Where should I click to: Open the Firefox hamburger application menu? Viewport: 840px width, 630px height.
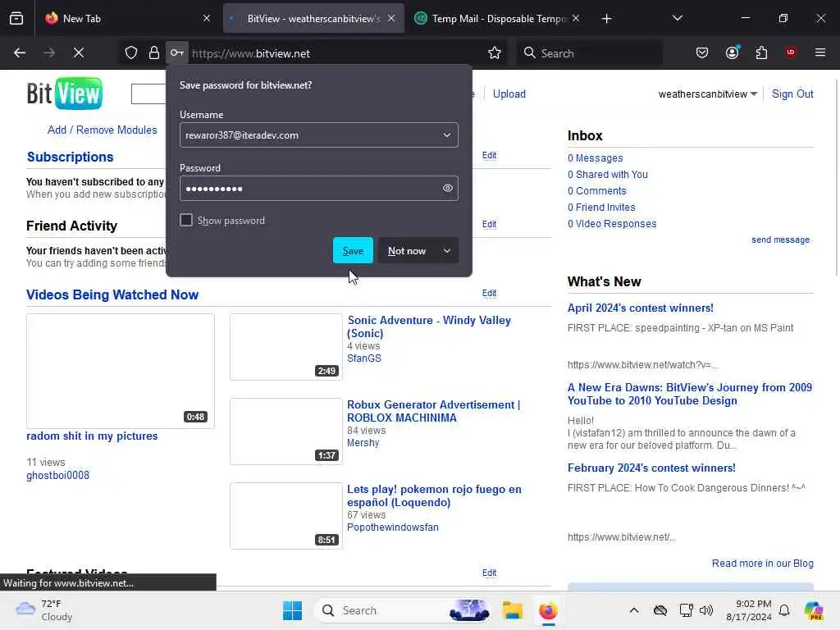point(820,53)
